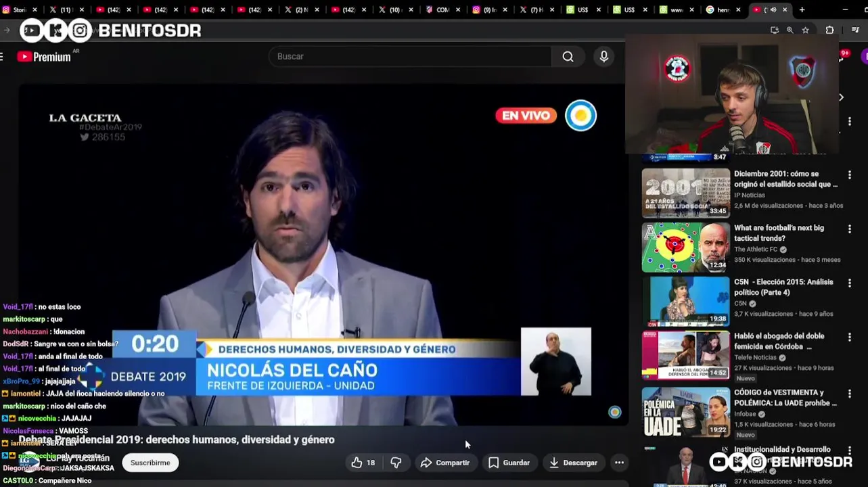Open options for football tactical trends video
868x487 pixels.
tap(849, 229)
